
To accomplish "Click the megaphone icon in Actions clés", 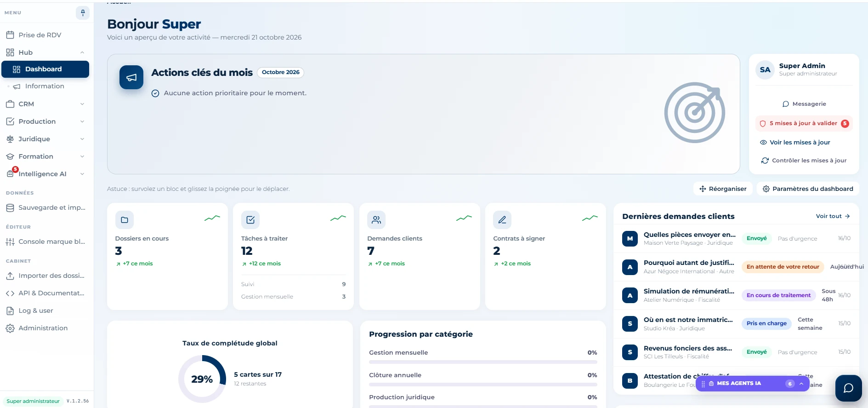I will pyautogui.click(x=131, y=77).
